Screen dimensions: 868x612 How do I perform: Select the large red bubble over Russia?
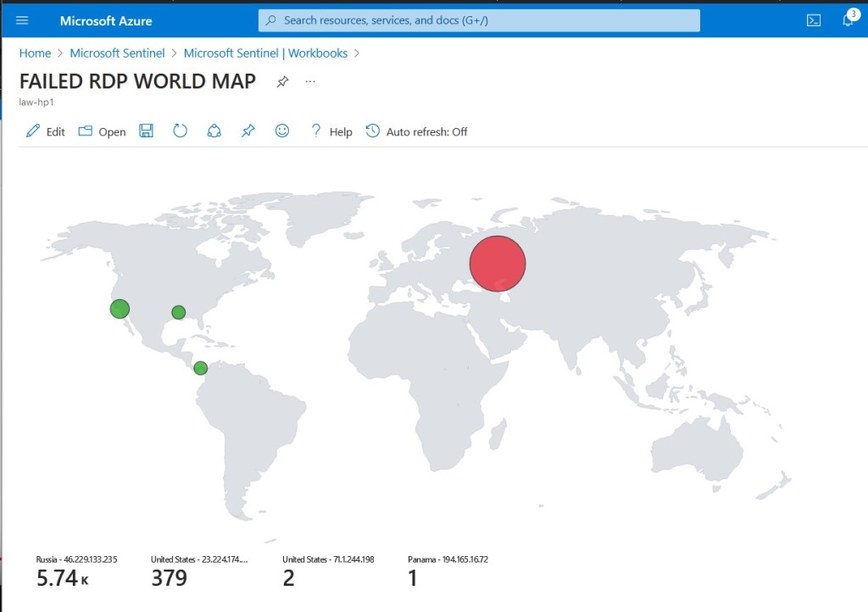tap(498, 264)
